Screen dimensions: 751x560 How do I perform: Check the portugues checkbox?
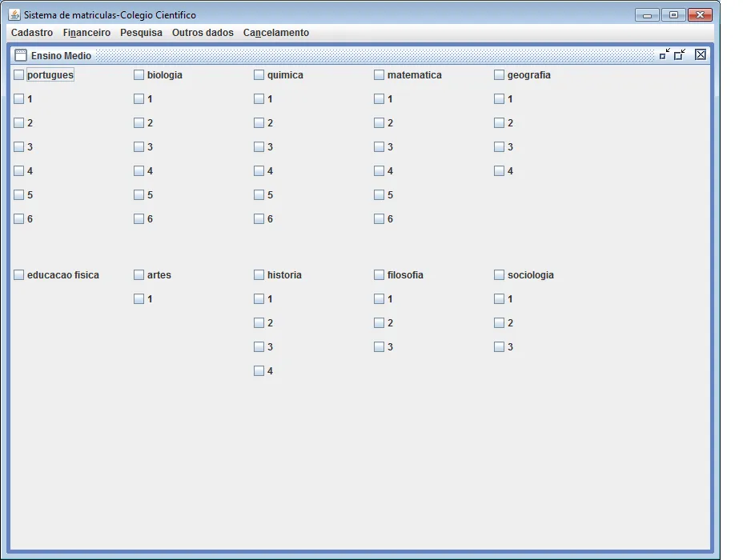point(18,74)
